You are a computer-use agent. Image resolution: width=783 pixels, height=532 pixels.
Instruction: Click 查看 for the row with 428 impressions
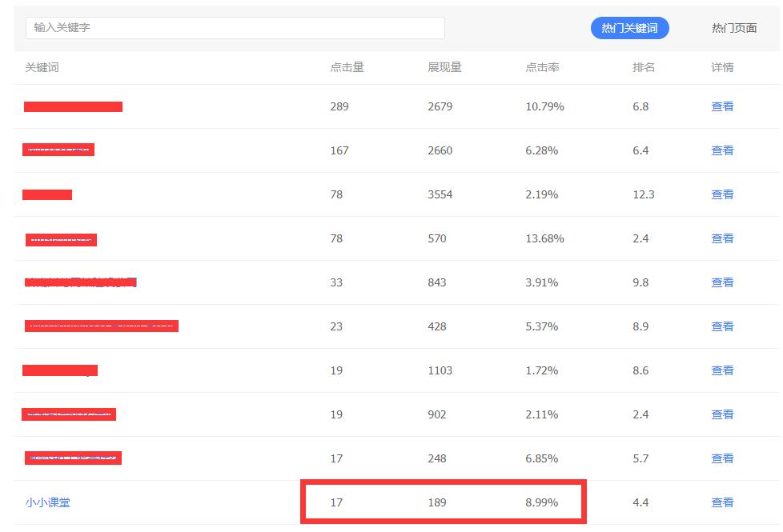721,326
